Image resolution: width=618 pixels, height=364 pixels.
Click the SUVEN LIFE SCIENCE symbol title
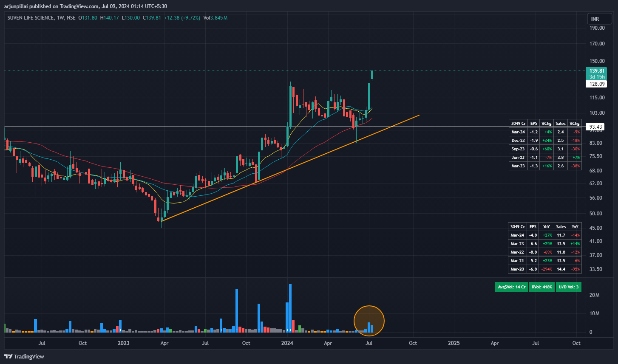(x=31, y=17)
